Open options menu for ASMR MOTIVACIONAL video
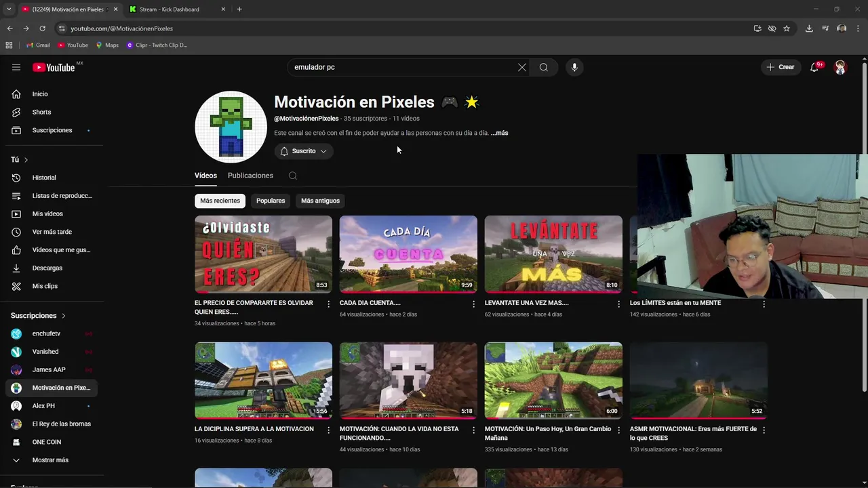868x488 pixels. [764, 430]
